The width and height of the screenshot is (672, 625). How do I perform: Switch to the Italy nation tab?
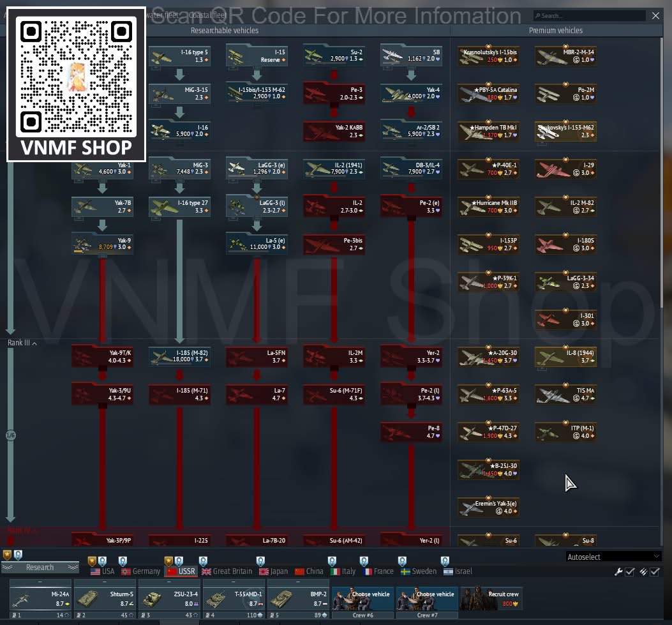pos(343,571)
